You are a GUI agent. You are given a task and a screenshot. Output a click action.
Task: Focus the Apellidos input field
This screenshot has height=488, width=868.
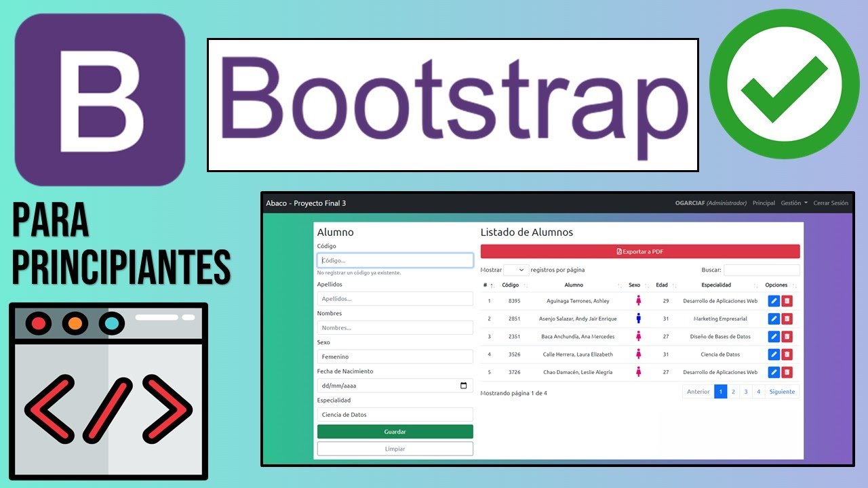tap(395, 299)
